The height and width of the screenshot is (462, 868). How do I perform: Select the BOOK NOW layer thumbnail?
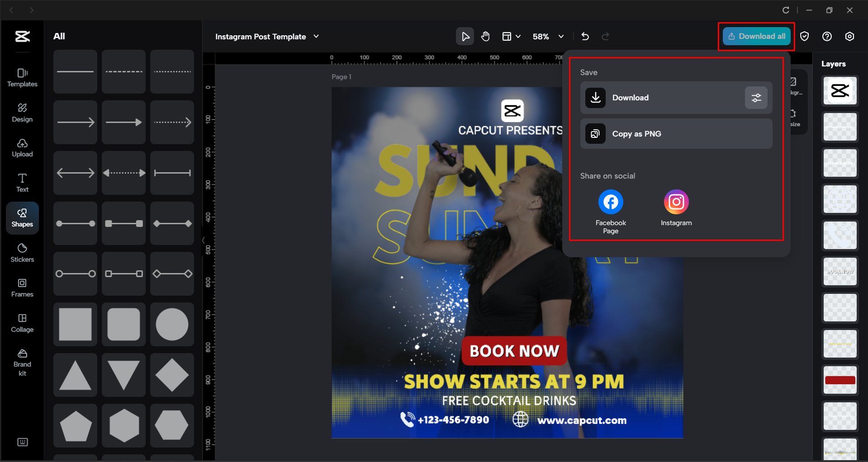840,271
